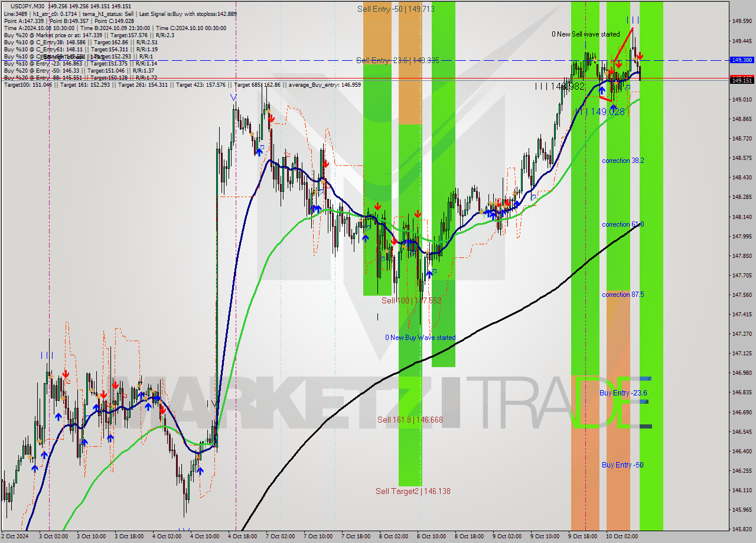
Task: Select the 'Sell 161.8 | 146.668' label
Action: [410, 420]
